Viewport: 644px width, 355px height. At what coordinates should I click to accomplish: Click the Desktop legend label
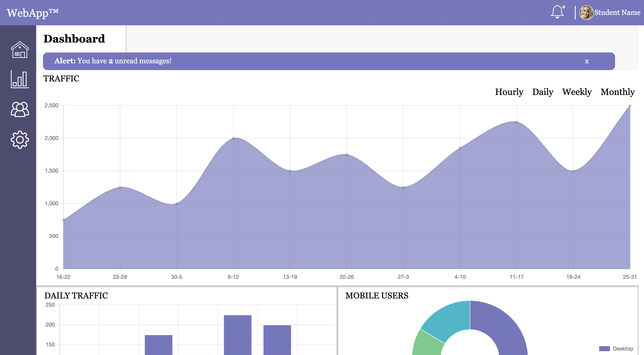pos(623,348)
